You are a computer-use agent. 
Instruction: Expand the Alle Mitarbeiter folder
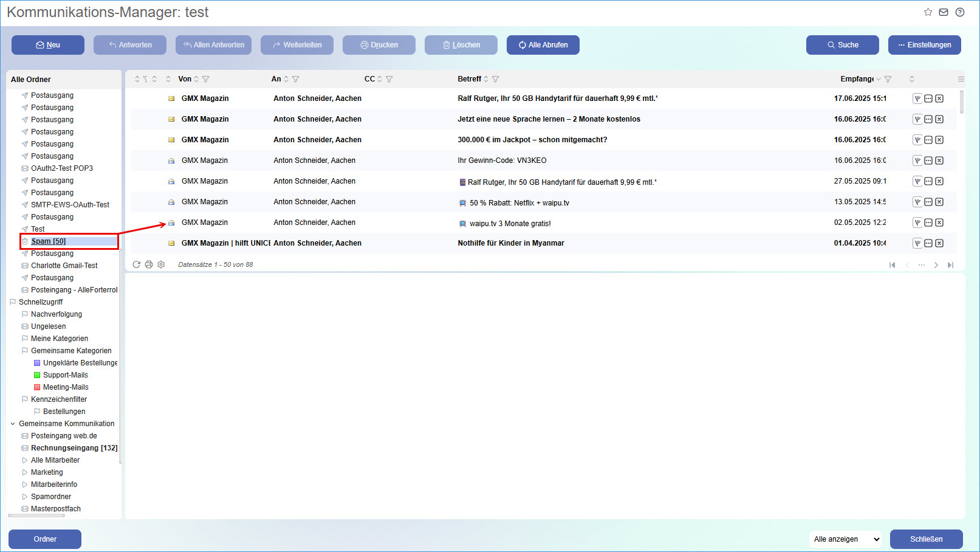(x=25, y=460)
